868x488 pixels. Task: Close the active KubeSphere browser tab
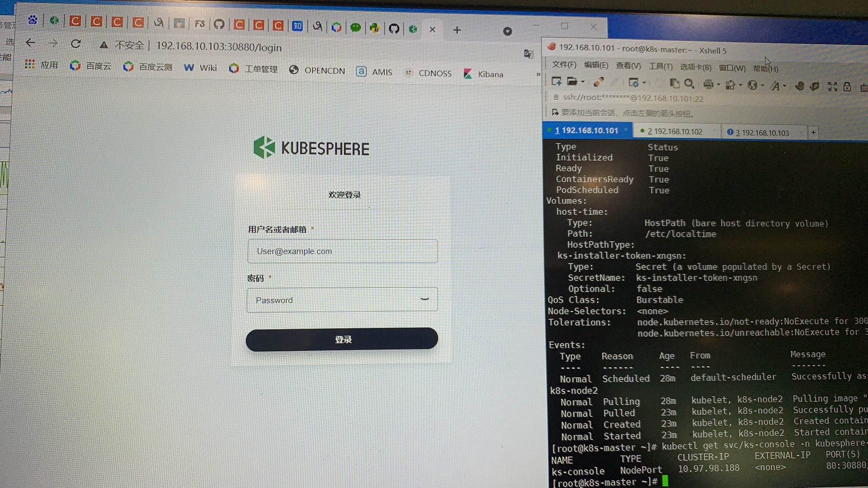[x=432, y=29]
